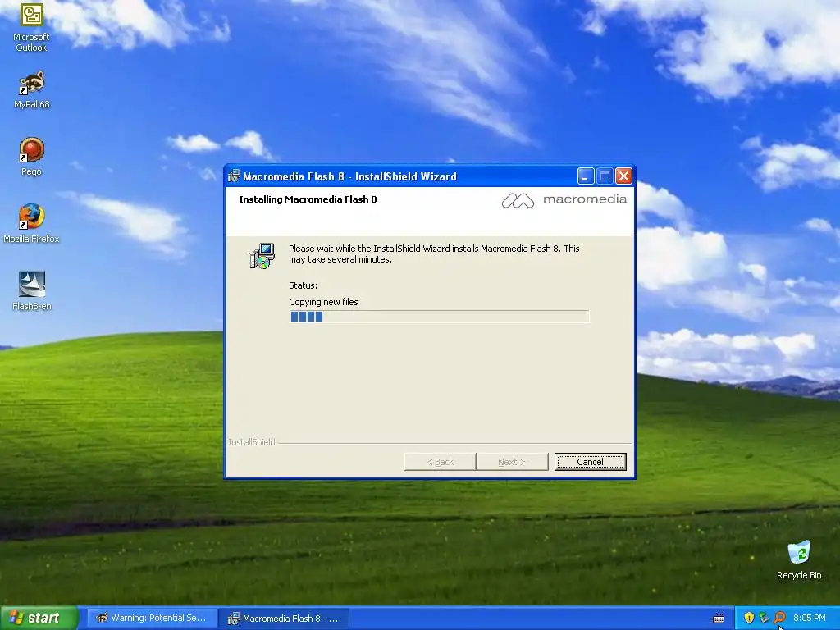Minimize the InstallShield Wizard window
This screenshot has width=840, height=630.
(586, 176)
